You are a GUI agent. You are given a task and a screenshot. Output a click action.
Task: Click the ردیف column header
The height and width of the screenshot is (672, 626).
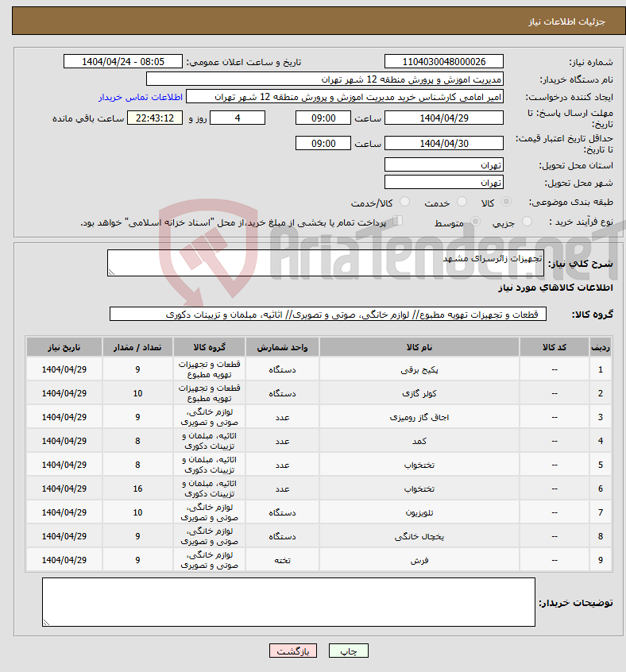601,347
